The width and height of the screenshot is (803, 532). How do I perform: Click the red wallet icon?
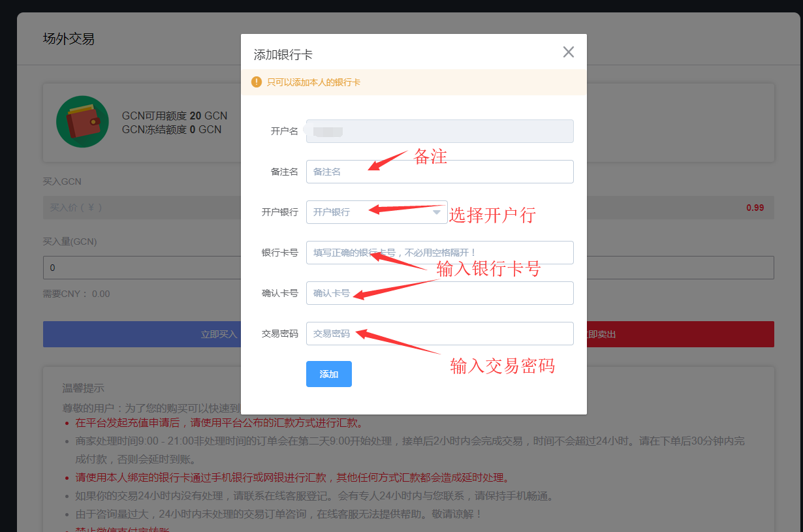tap(82, 121)
